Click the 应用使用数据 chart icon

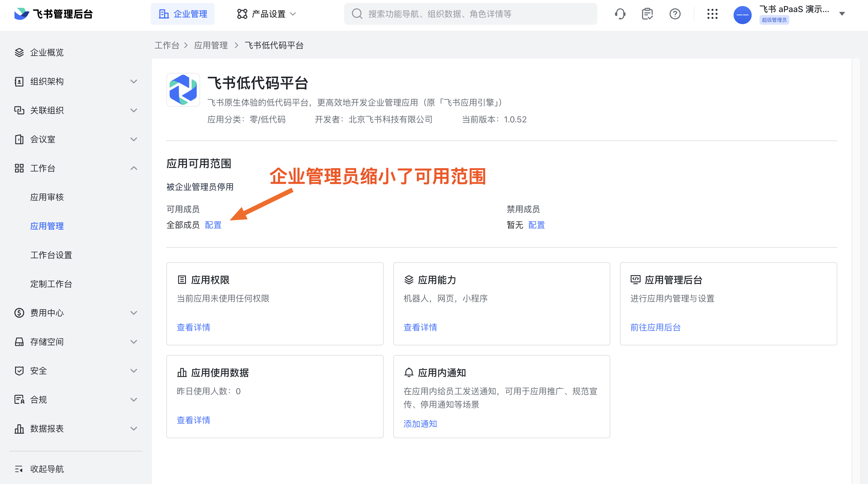coord(182,372)
